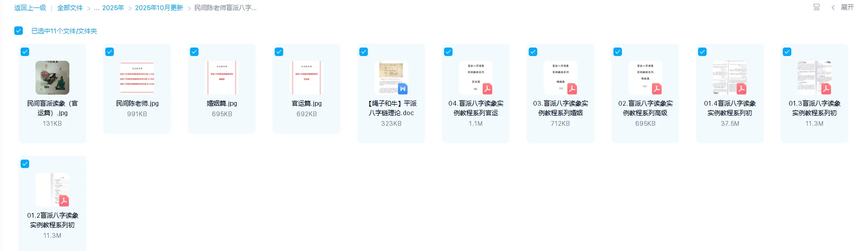Open the 04.盲派八字读象 官运 PDF icon
Screen dimensions: 868x251
[476, 78]
